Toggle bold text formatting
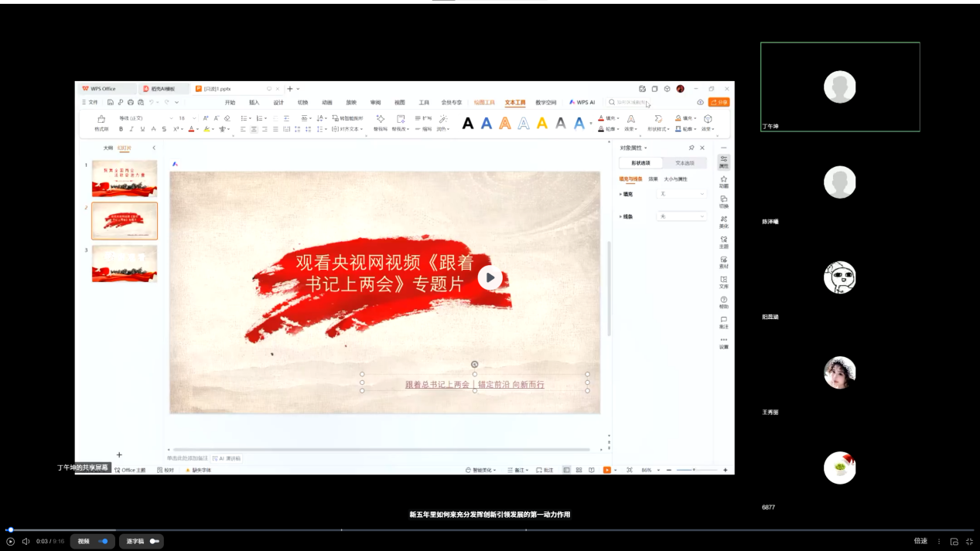This screenshot has width=980, height=551. pos(121,129)
